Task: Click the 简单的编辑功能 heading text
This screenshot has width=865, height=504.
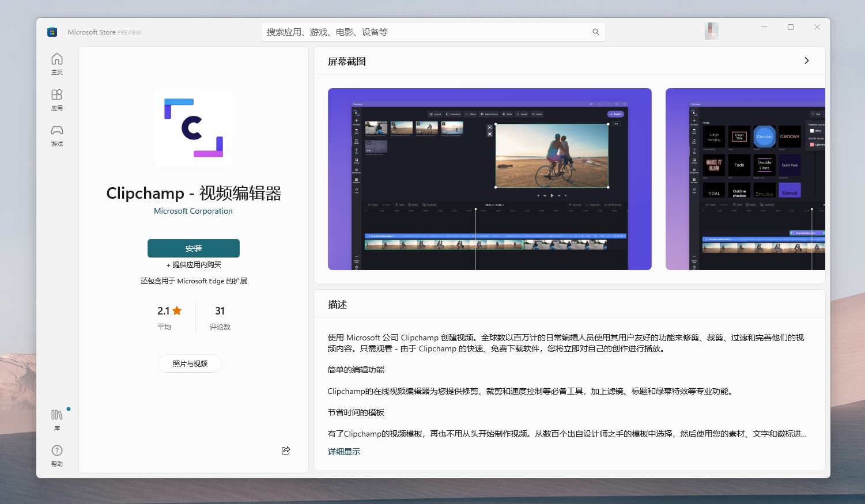Action: 356,370
